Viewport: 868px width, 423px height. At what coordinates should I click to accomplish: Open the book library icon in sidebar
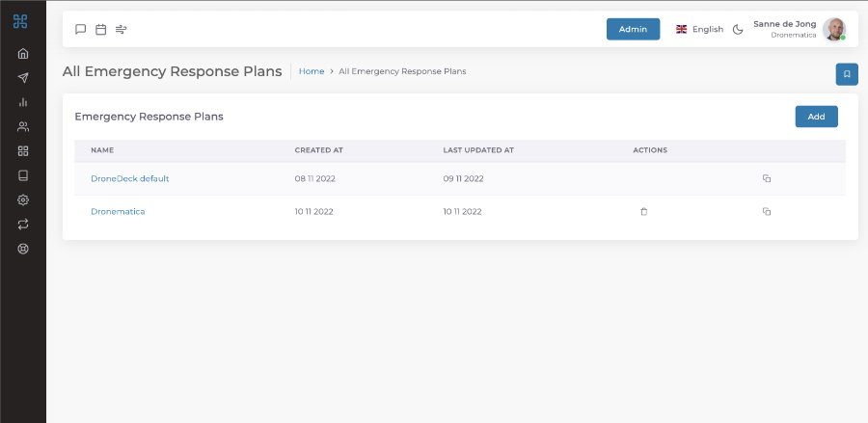point(23,175)
